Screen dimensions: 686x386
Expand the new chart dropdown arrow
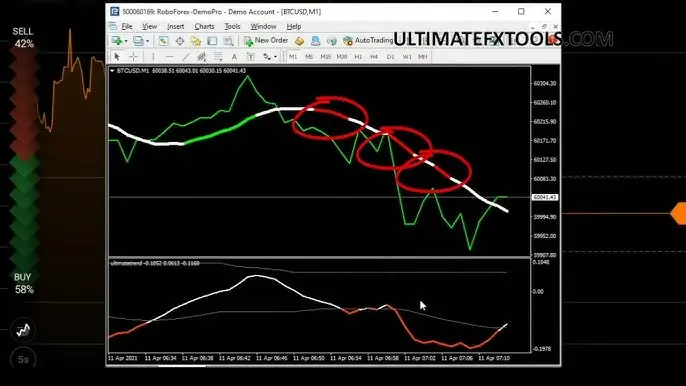[x=126, y=41]
